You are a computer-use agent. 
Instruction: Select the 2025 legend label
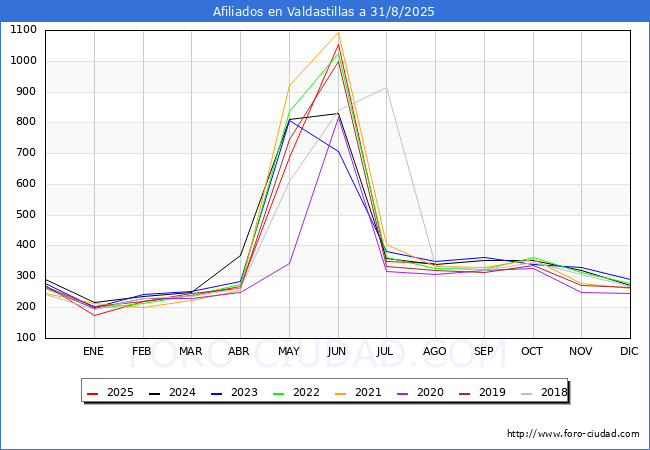(x=120, y=392)
